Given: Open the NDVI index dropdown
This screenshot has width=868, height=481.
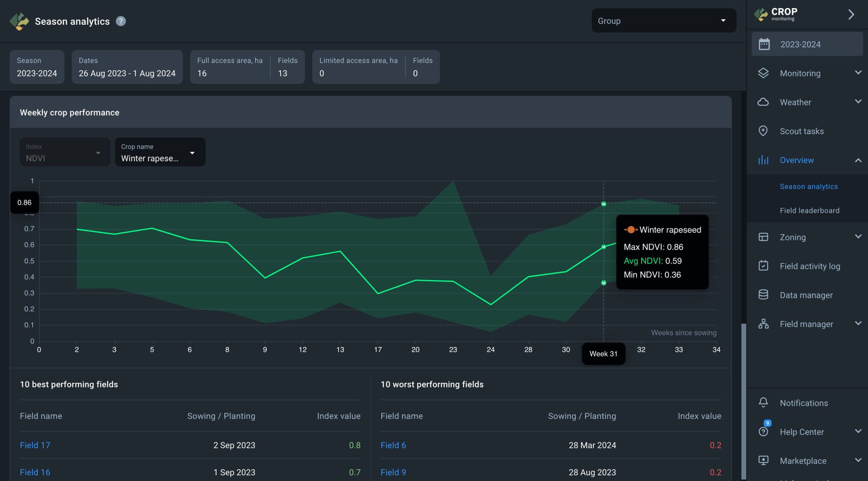Looking at the screenshot, I should pos(65,152).
